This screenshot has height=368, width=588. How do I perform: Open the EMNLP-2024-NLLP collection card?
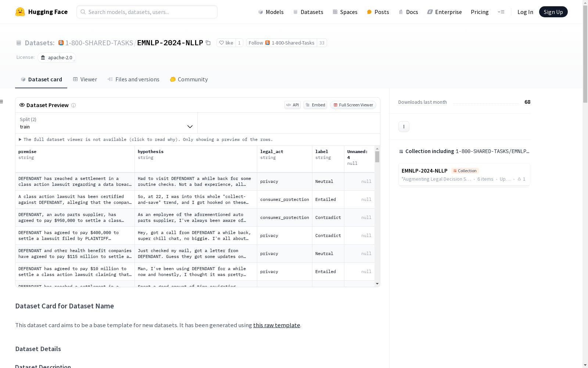coord(464,175)
